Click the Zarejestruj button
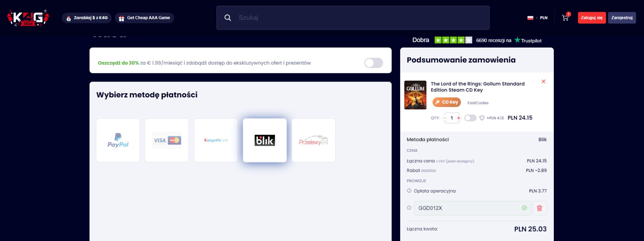 click(x=622, y=18)
